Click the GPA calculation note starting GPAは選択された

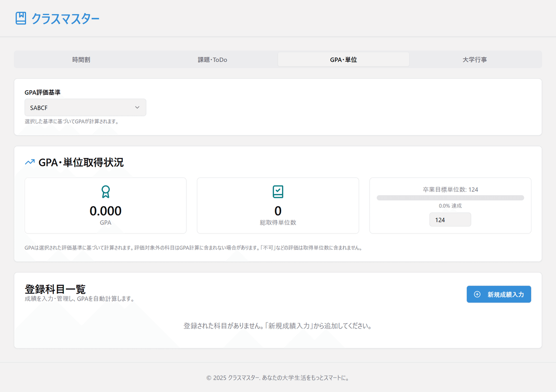[x=193, y=248]
